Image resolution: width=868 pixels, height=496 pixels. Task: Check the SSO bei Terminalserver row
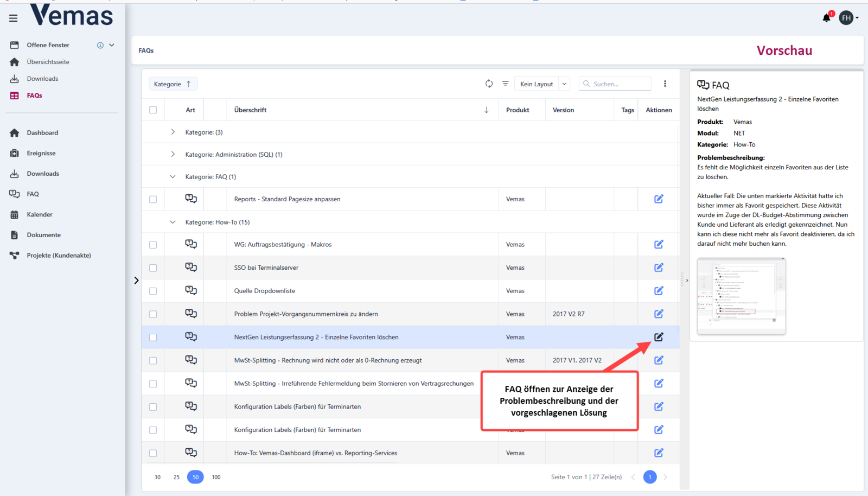[153, 268]
